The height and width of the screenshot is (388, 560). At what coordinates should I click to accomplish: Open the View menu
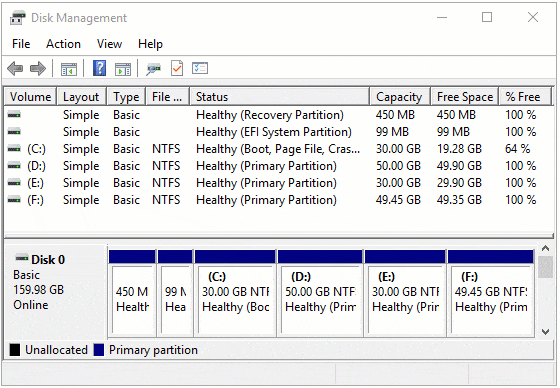109,44
